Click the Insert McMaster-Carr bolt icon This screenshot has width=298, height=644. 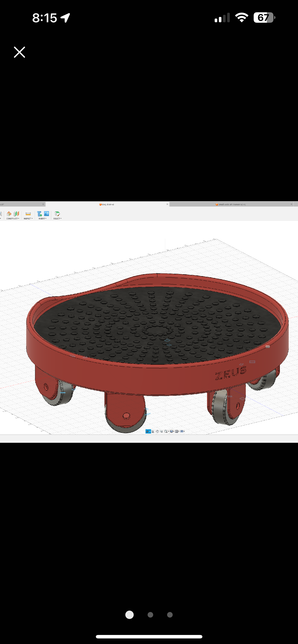pos(39,214)
